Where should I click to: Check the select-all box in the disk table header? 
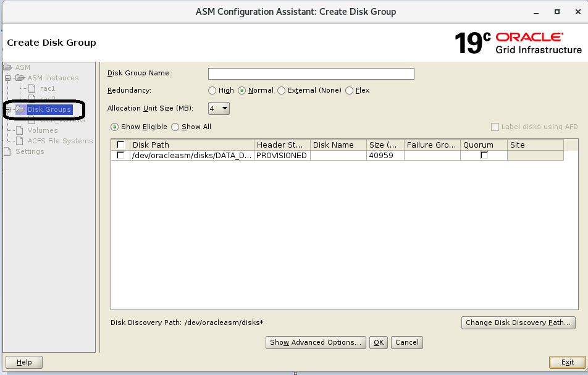coord(119,145)
